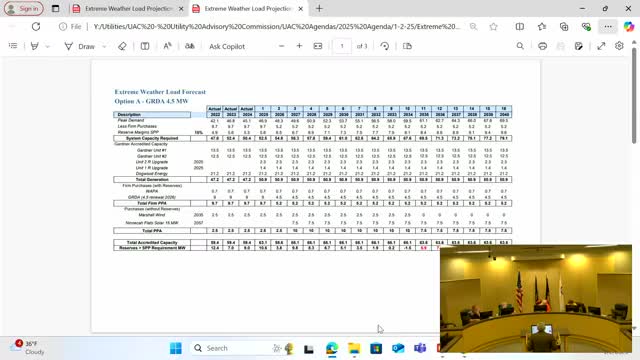
Task: Choose the Add text box tool
Action: [145, 46]
